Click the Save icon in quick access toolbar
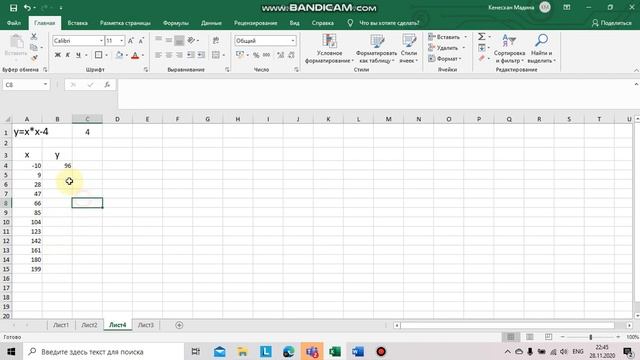Image resolution: width=640 pixels, height=360 pixels. (13, 7)
